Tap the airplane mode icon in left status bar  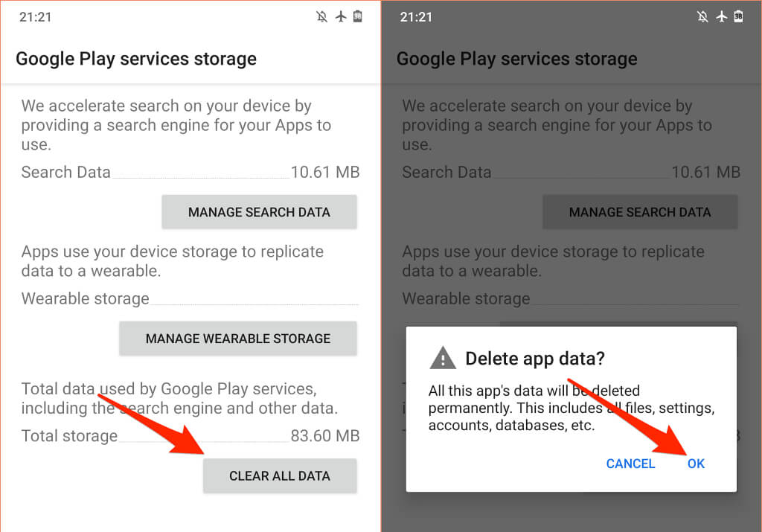341,16
